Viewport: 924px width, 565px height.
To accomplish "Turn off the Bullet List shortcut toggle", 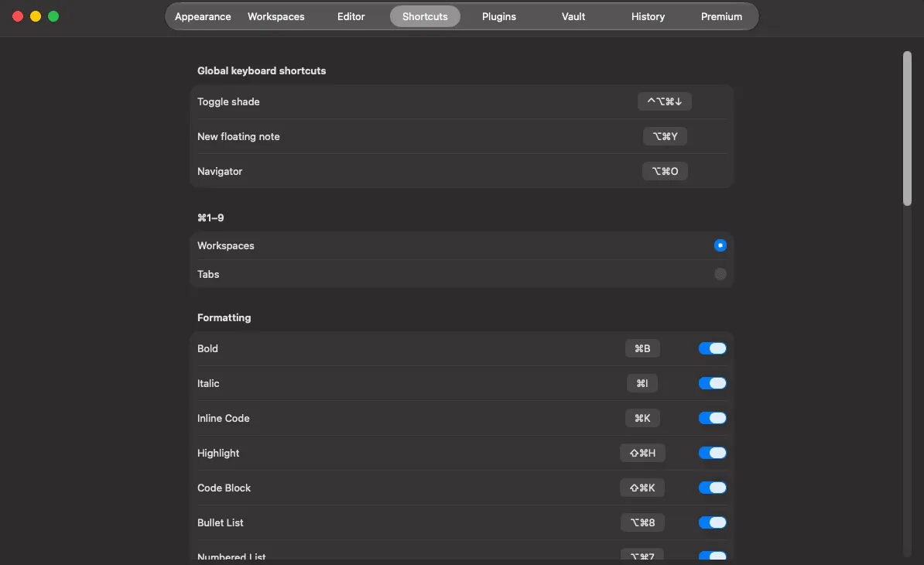I will click(x=713, y=522).
